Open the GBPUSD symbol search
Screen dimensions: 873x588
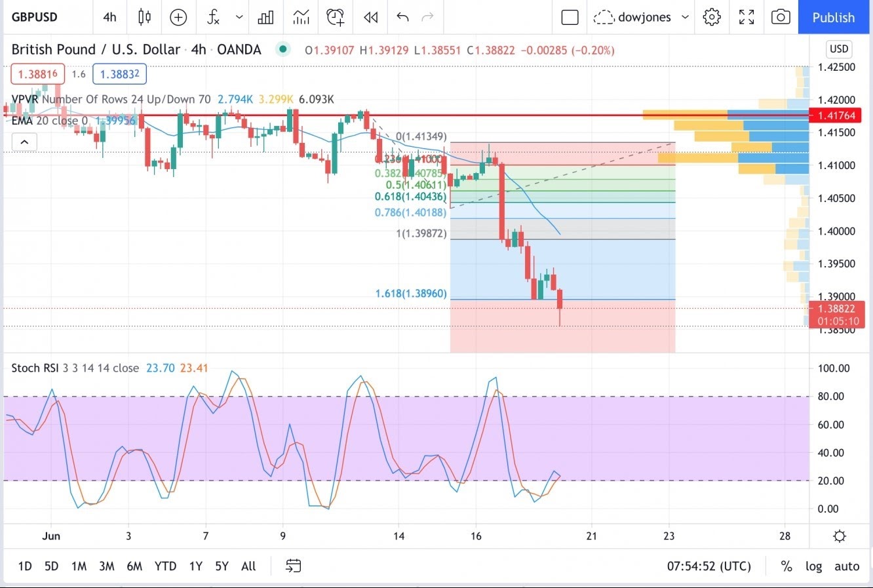pyautogui.click(x=35, y=17)
